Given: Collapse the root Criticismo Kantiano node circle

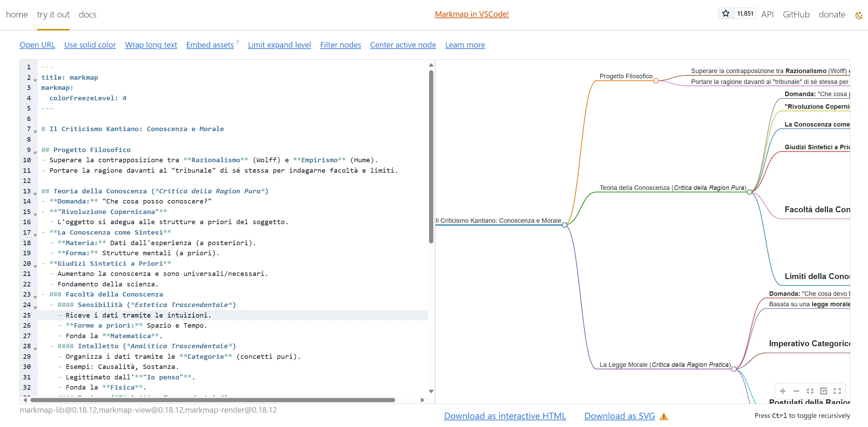Looking at the screenshot, I should (564, 225).
